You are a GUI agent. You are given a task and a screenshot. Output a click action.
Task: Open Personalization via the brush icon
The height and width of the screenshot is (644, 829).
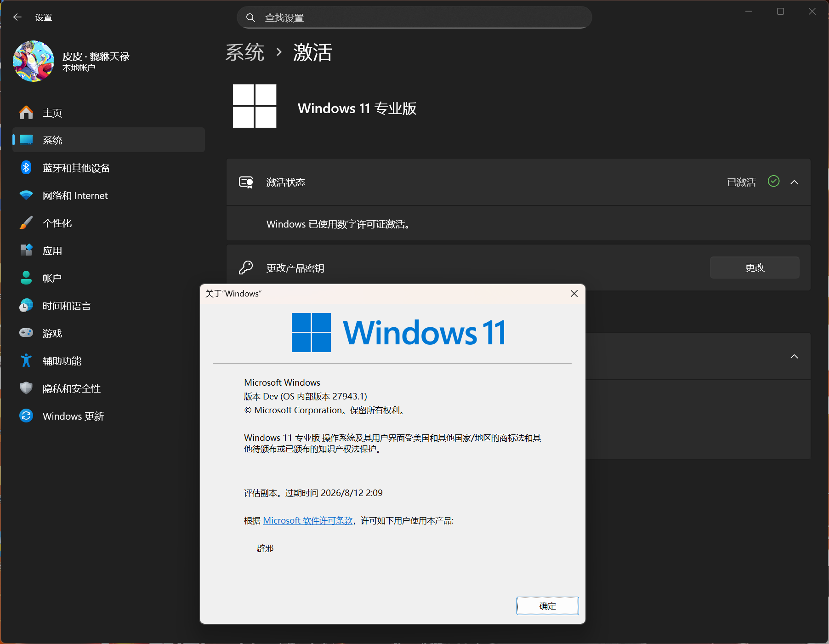(26, 223)
